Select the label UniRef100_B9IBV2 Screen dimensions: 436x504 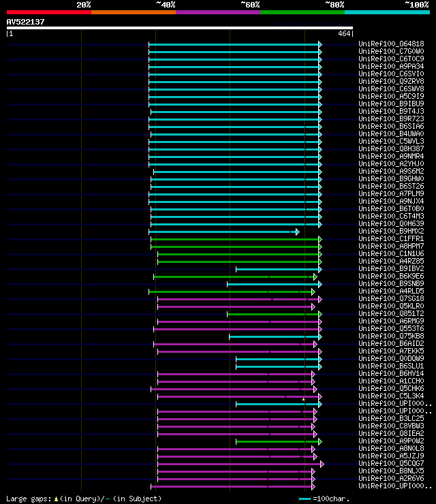coord(391,268)
